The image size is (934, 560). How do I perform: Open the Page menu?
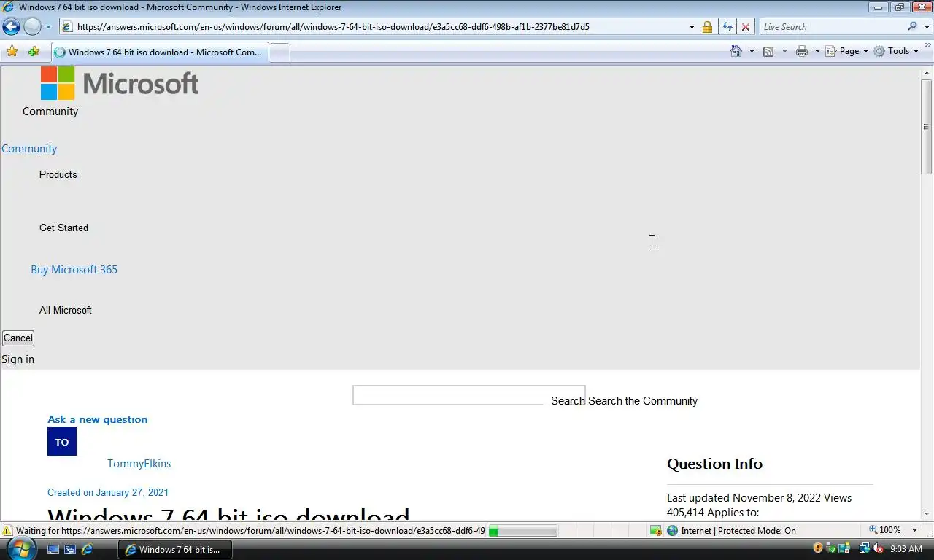coord(846,51)
